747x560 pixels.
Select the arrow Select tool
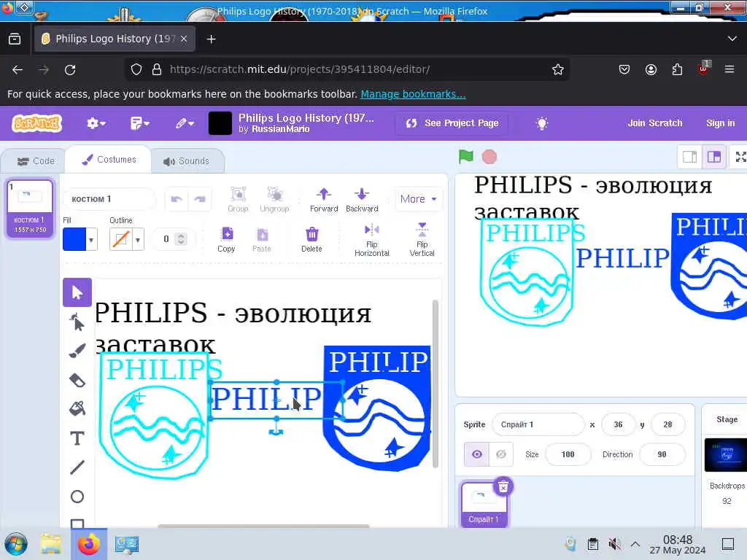pos(77,292)
